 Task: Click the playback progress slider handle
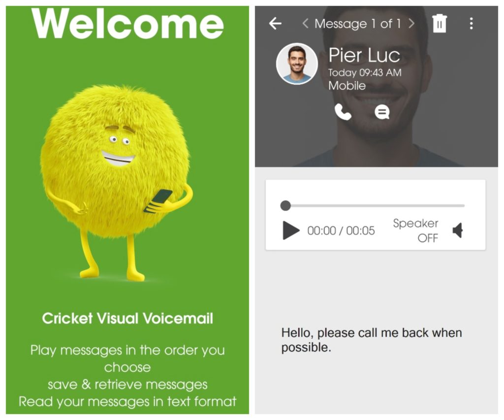[x=285, y=205]
